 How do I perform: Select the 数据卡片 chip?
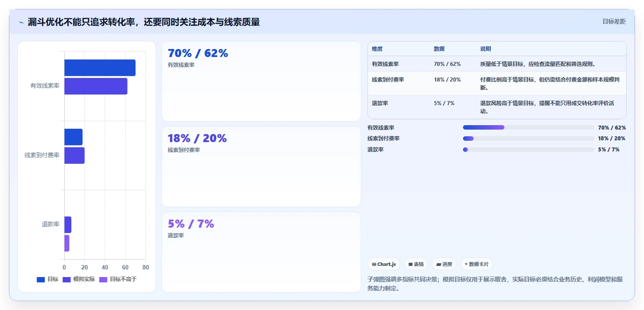[477, 264]
